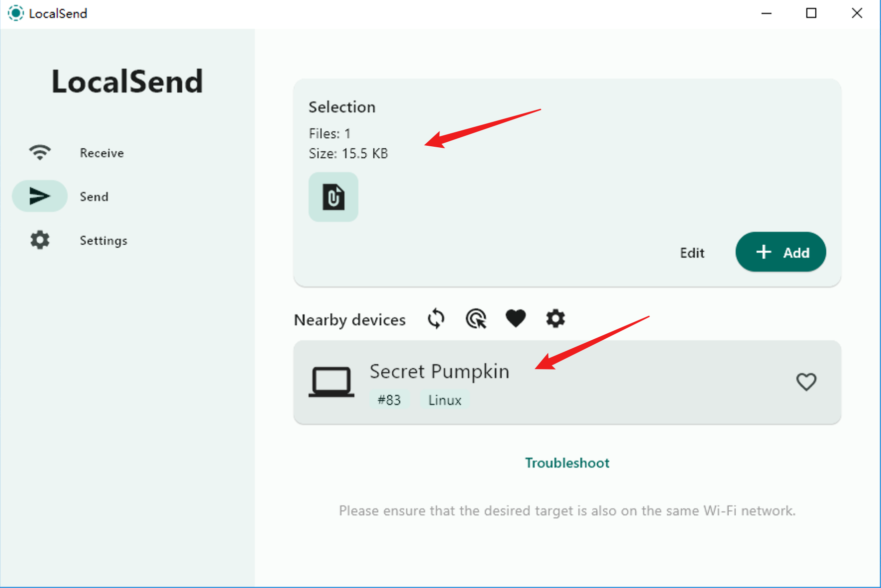Maximize the LocalSend window
This screenshot has width=881, height=588.
pos(811,13)
